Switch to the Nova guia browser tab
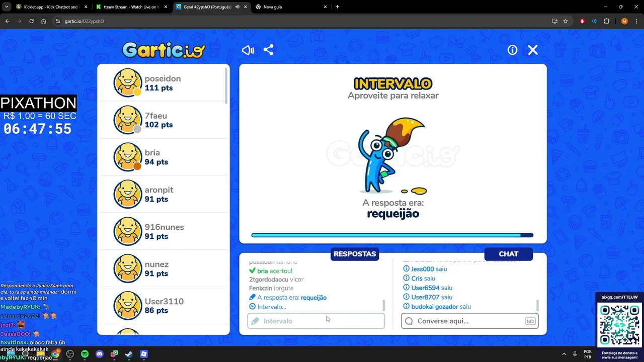 pos(291,7)
